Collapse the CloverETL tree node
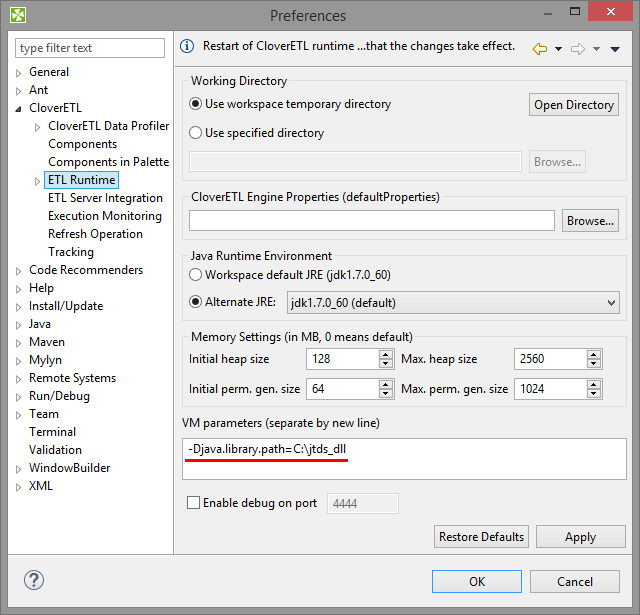This screenshot has height=615, width=640. point(18,109)
